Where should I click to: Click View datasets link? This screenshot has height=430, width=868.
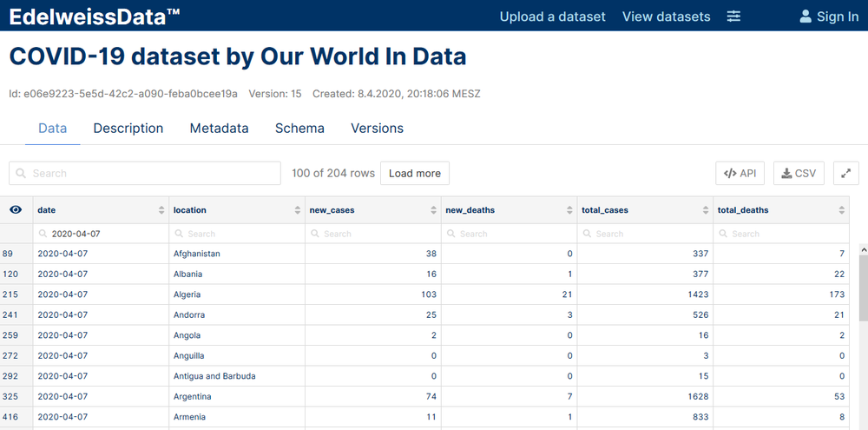click(x=666, y=17)
